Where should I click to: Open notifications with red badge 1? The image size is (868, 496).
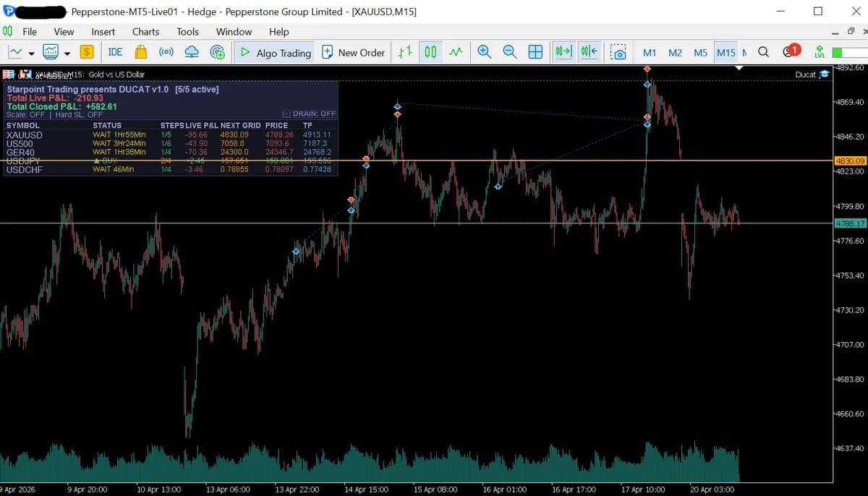(x=791, y=51)
